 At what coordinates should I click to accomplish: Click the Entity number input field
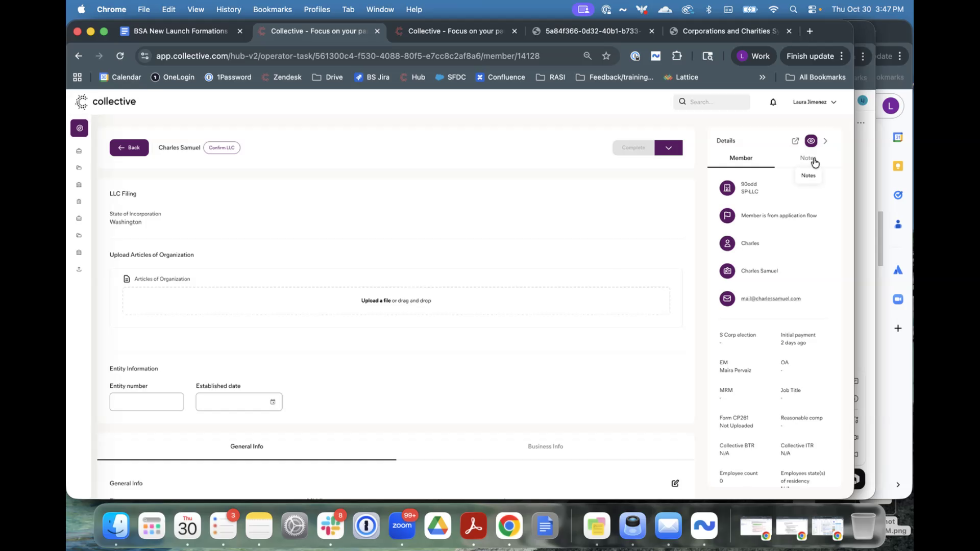pos(146,402)
